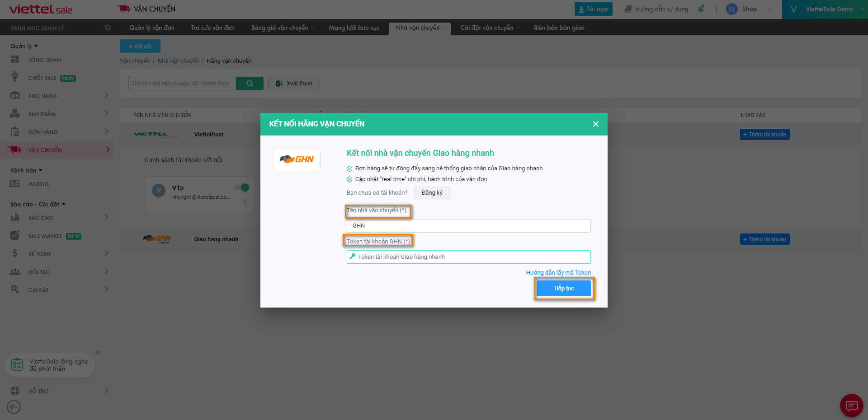Click the N user avatar
The width and height of the screenshot is (868, 420).
[x=731, y=9]
